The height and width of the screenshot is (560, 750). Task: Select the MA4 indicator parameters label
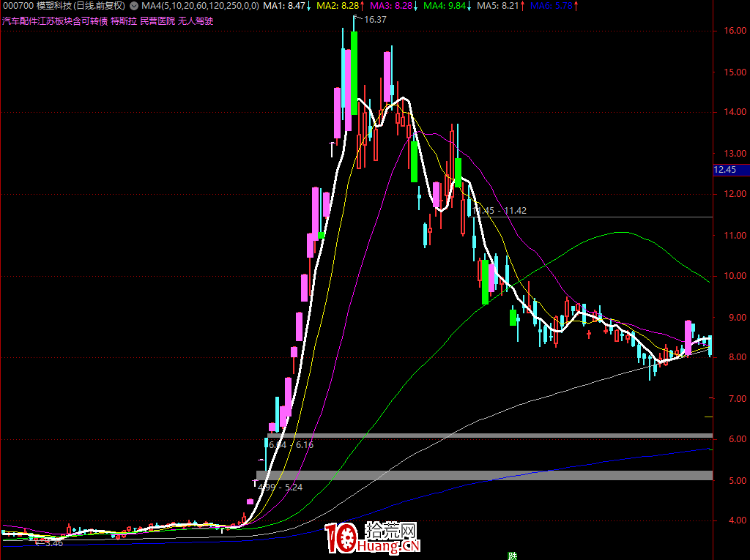199,6
